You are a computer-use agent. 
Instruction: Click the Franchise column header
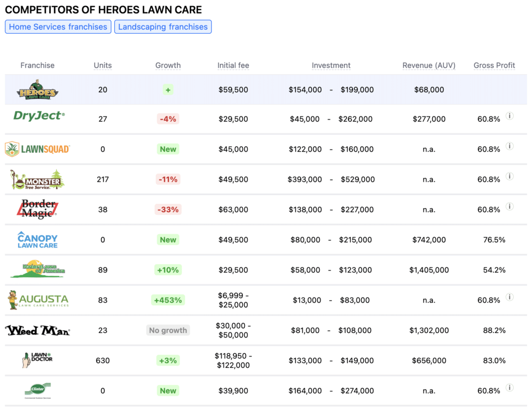(x=37, y=65)
